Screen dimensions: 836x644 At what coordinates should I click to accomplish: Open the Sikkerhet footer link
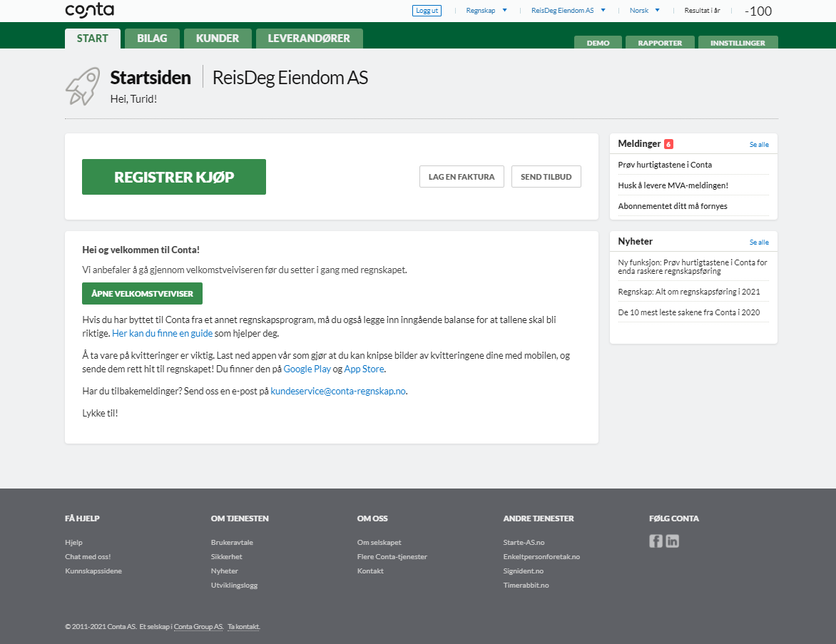click(227, 556)
